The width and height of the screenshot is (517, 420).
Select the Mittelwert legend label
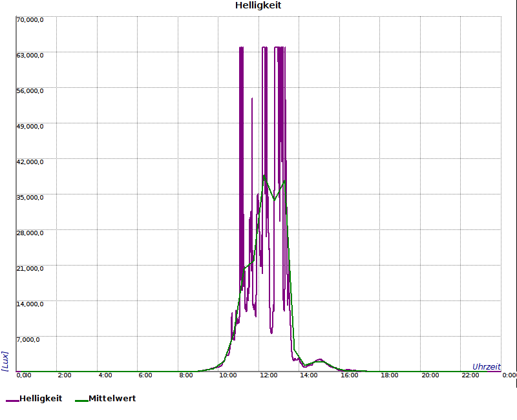tap(112, 398)
